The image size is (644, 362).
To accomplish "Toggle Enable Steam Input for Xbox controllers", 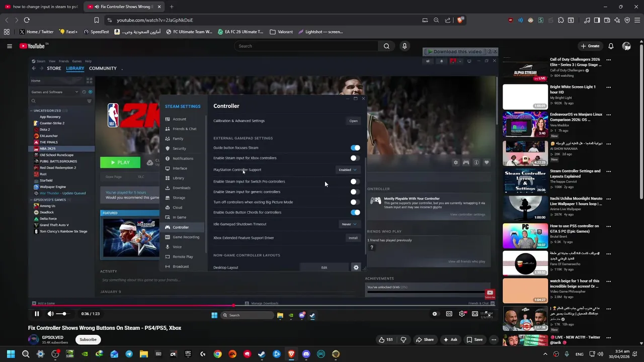I will 355,158.
